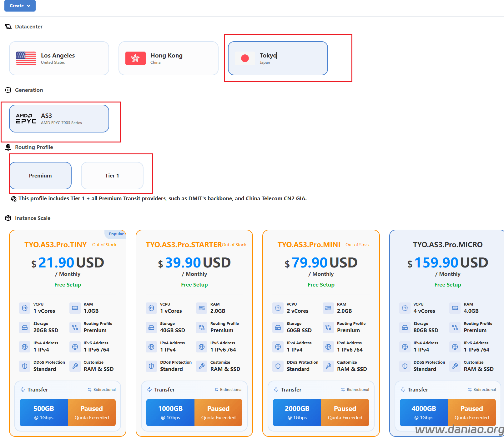This screenshot has width=504, height=444.
Task: Click the vCPU icon in STARTER plan
Action: coord(151,308)
